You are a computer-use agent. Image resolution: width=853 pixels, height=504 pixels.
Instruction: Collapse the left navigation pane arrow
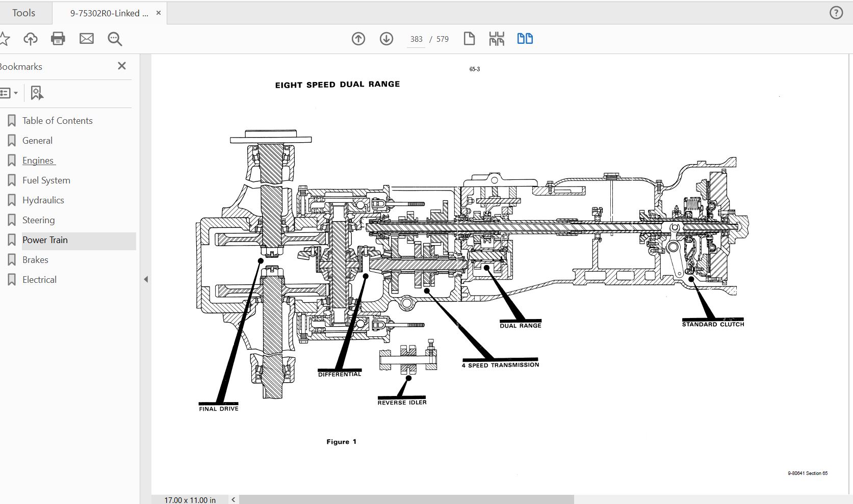click(146, 279)
